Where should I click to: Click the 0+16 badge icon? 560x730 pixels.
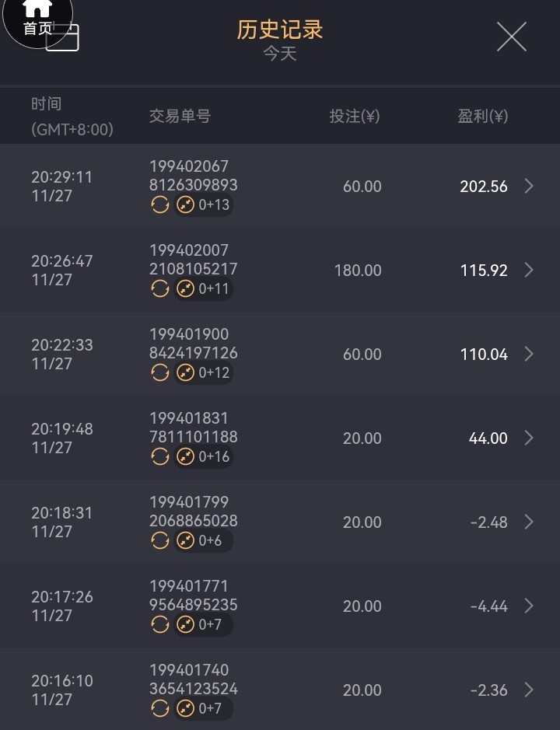(185, 456)
